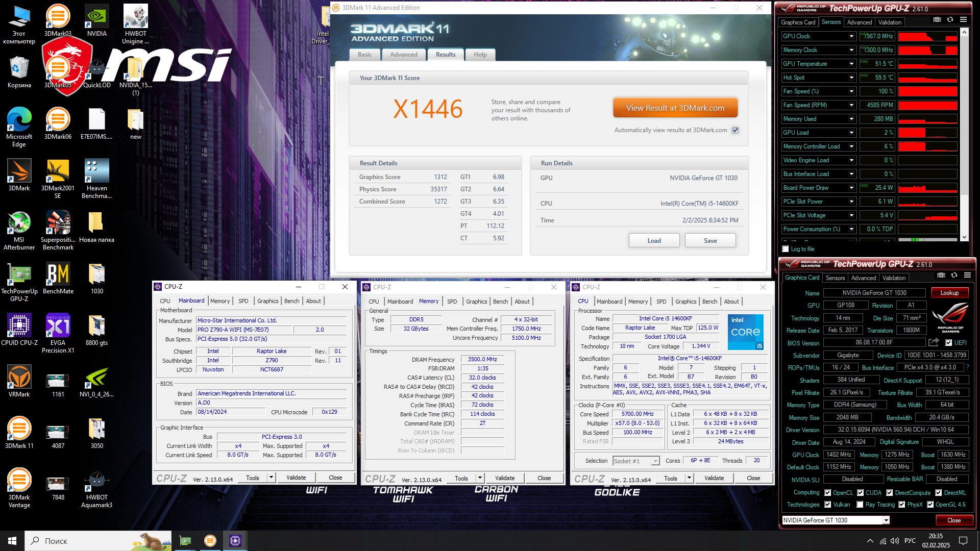Screen dimensions: 980x551
Task: Open the Recycle Bin (Корзина) icon
Action: pyautogui.click(x=19, y=72)
